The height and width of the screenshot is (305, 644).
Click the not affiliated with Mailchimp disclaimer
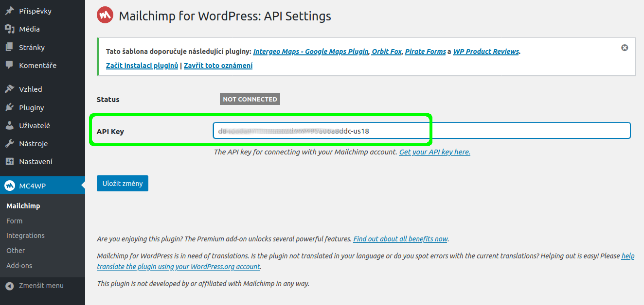click(x=203, y=283)
